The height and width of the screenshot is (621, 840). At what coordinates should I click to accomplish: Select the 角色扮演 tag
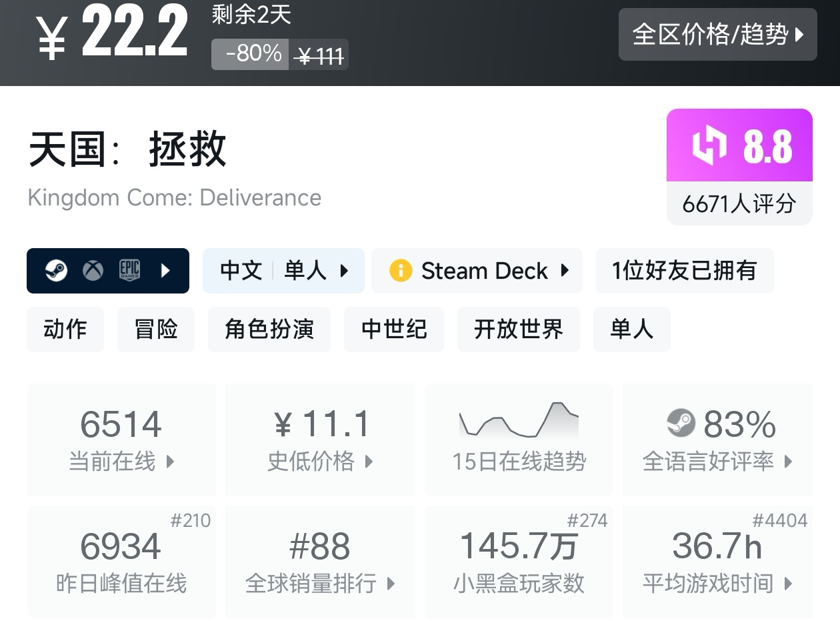coord(269,329)
